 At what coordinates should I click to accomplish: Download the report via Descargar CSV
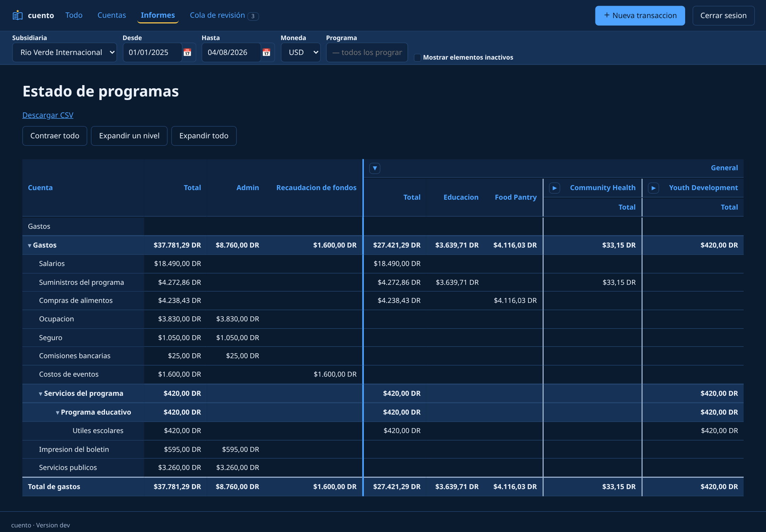[48, 115]
